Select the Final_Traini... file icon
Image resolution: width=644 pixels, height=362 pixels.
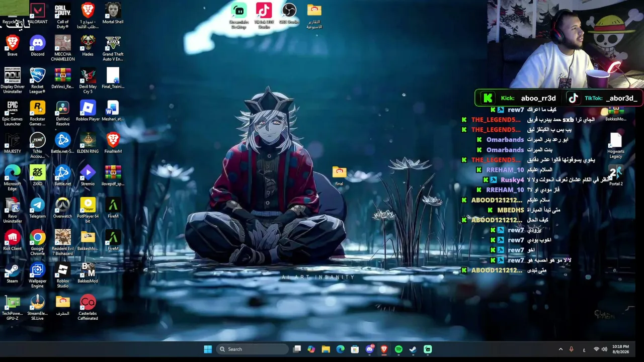113,78
